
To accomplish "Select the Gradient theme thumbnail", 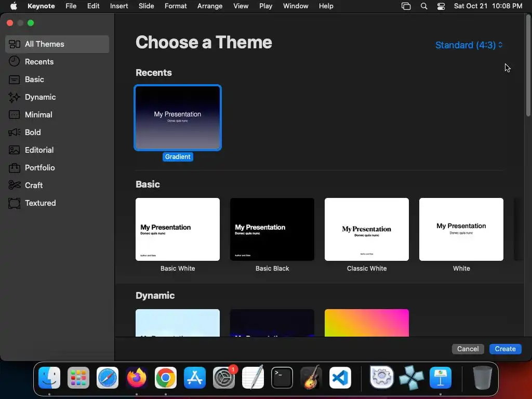I will pyautogui.click(x=178, y=117).
